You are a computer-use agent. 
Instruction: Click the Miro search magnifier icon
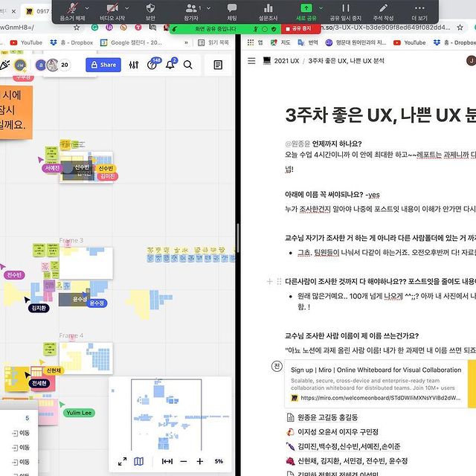tap(188, 65)
